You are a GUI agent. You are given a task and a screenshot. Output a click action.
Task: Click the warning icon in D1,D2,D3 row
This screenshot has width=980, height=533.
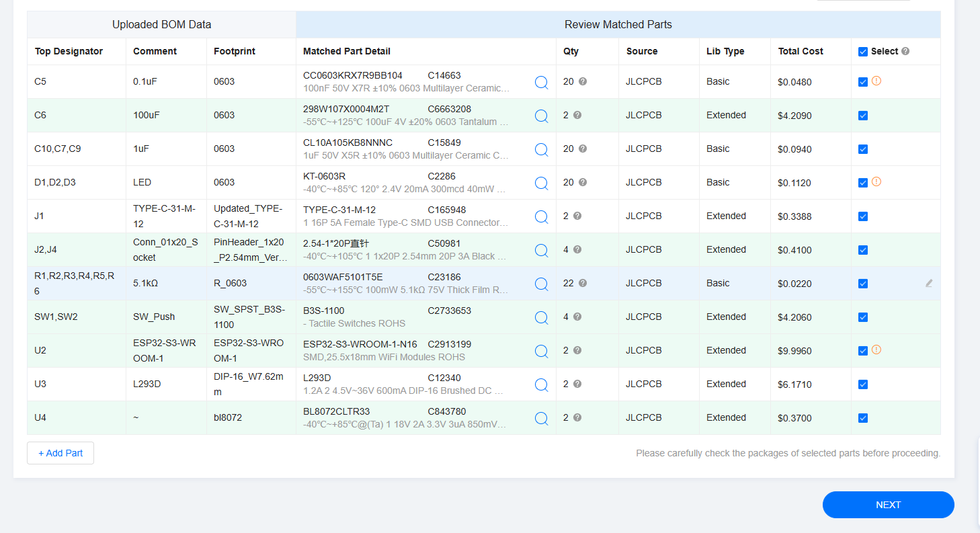coord(876,181)
